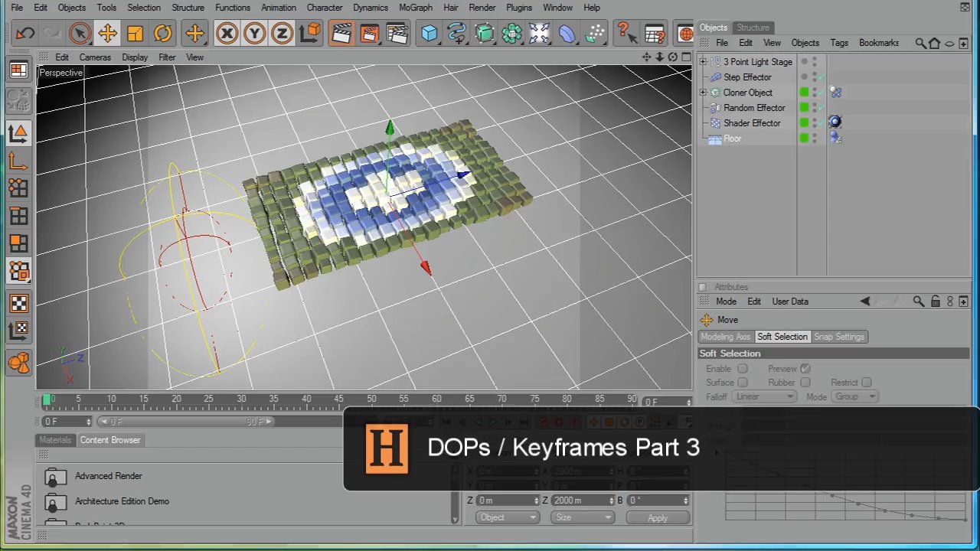
Task: Click the Render View icon
Action: click(342, 33)
